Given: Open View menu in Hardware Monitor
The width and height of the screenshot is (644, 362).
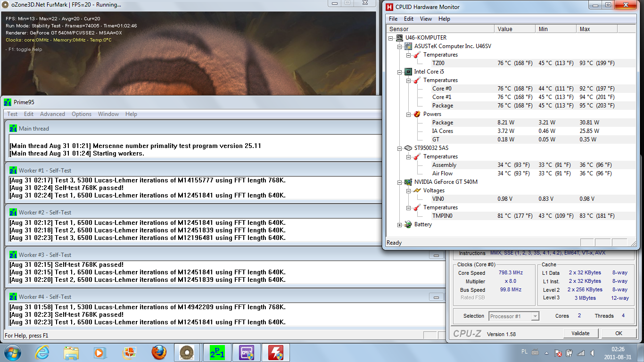Looking at the screenshot, I should click(426, 19).
